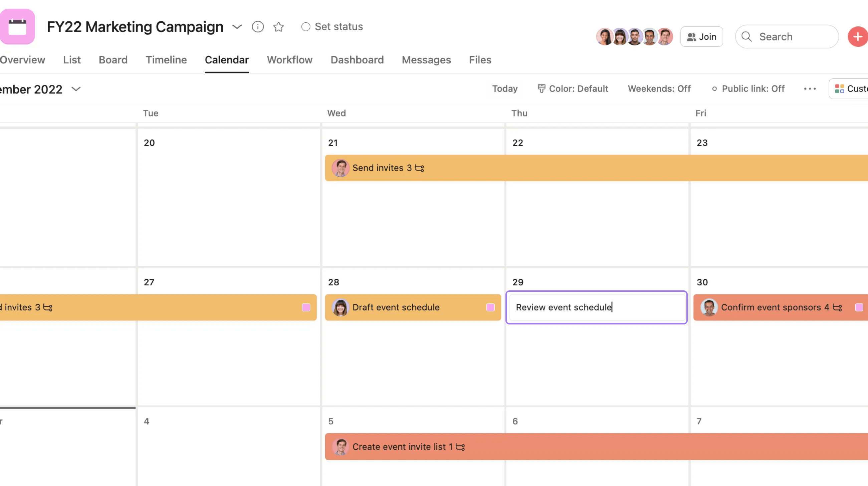The width and height of the screenshot is (868, 486).
Task: Switch to the Board tab
Action: click(113, 60)
